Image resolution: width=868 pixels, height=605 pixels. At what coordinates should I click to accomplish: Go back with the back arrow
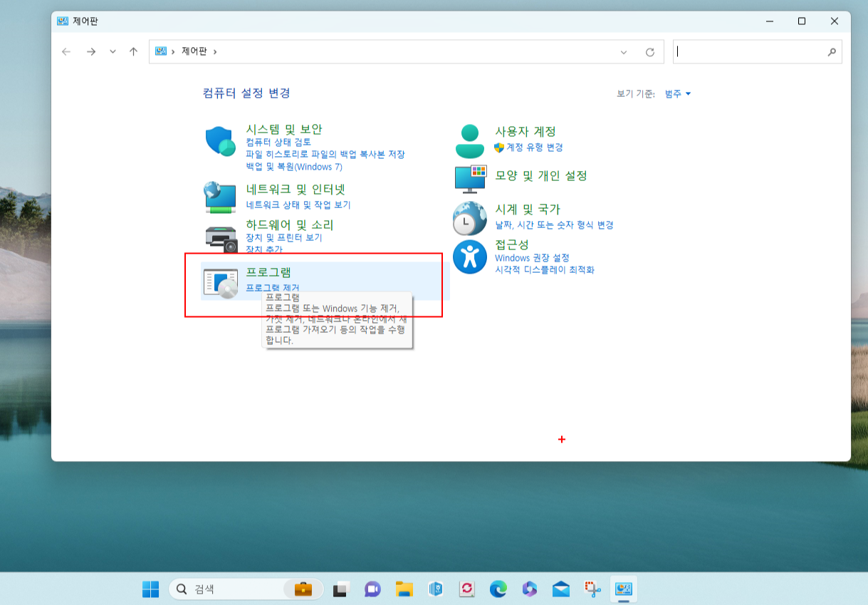point(66,52)
